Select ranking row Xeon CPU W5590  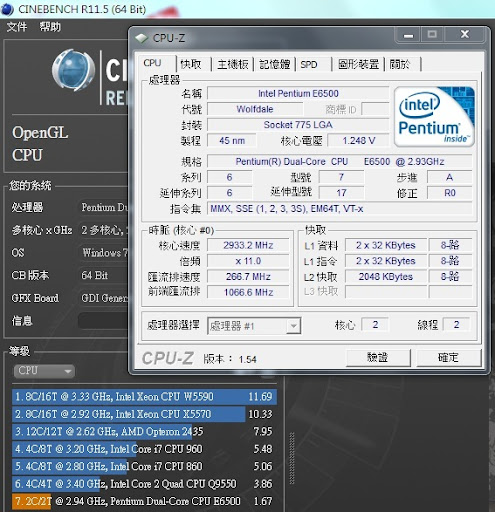(x=144, y=397)
